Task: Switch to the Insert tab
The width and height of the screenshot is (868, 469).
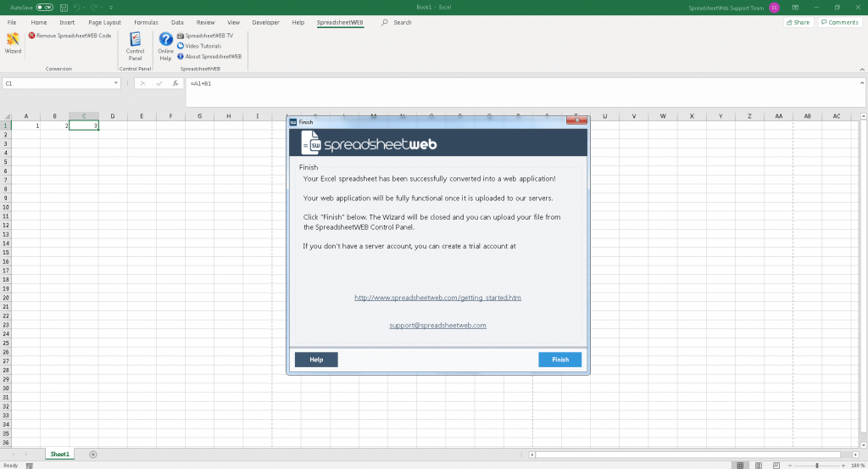Action: pyautogui.click(x=67, y=22)
